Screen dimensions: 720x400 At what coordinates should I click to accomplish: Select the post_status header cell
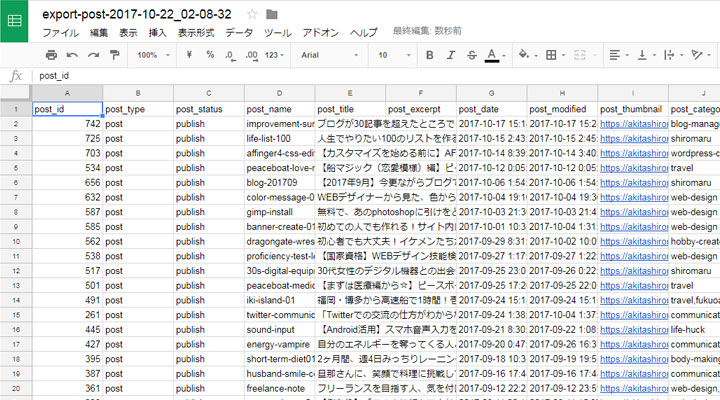click(x=209, y=109)
